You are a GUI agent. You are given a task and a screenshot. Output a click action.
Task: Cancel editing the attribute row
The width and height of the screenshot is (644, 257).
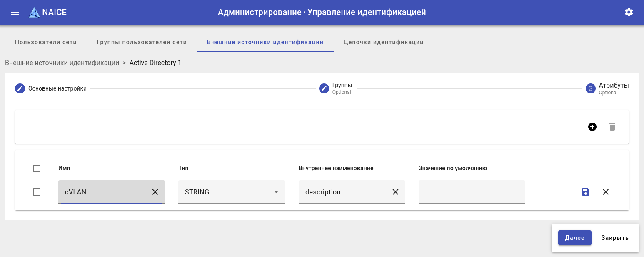click(x=606, y=192)
